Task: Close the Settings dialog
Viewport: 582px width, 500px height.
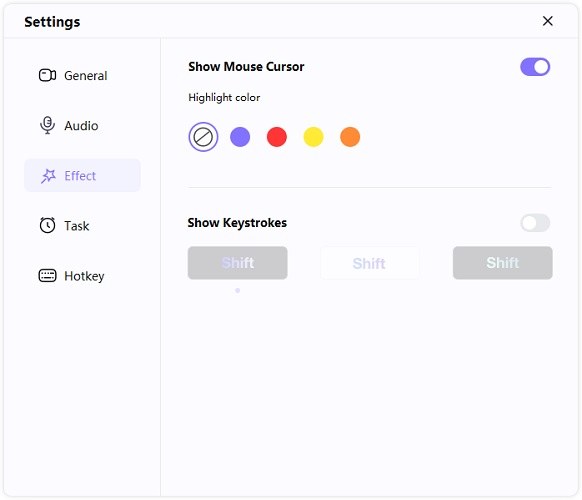Action: click(547, 21)
